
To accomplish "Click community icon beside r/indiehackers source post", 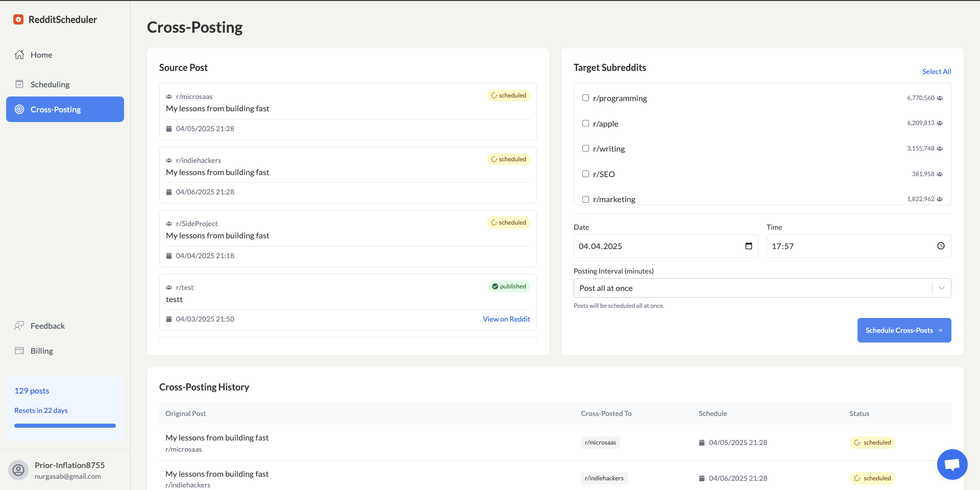I will pos(169,160).
